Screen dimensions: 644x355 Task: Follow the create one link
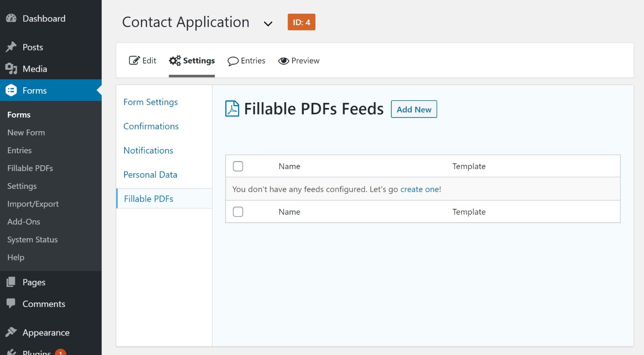point(420,189)
